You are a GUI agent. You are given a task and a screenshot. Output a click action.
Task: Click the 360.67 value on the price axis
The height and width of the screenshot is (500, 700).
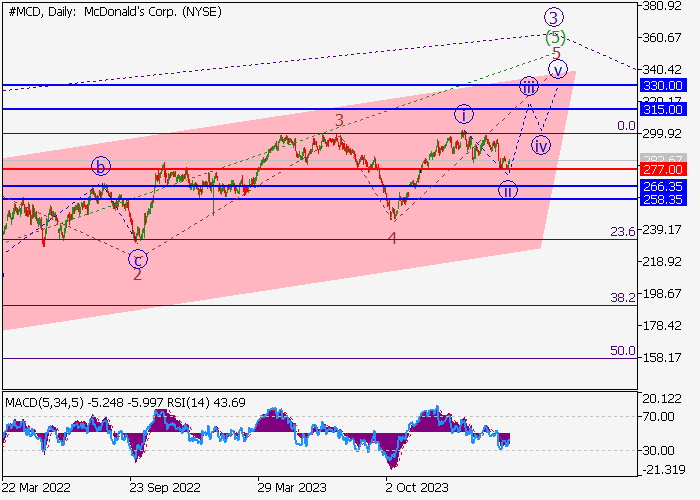(662, 38)
